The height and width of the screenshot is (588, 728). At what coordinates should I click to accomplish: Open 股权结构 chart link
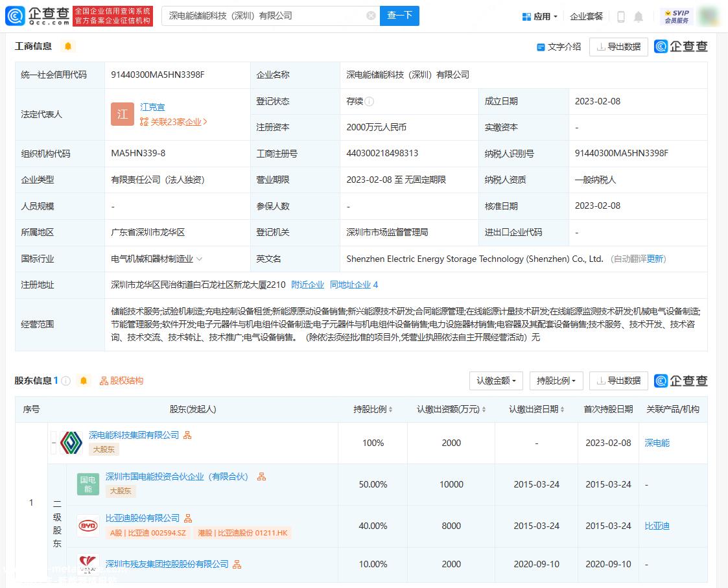coord(122,381)
